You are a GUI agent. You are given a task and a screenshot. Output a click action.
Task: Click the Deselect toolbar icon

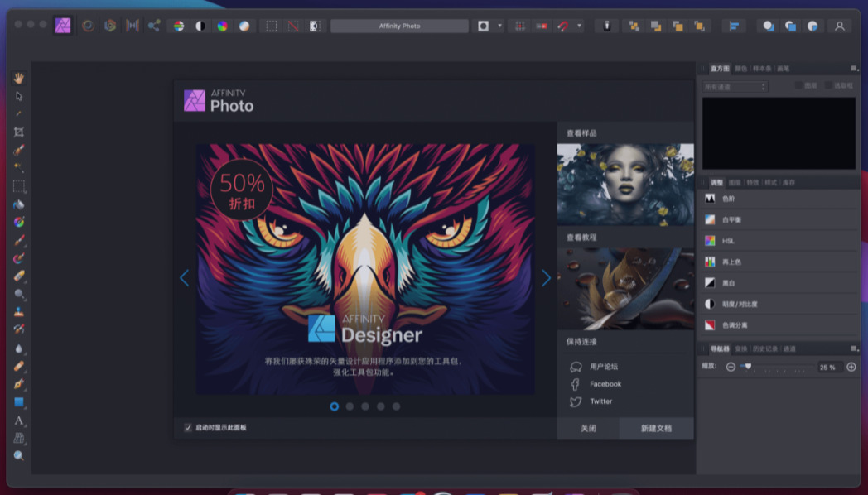pyautogui.click(x=293, y=26)
